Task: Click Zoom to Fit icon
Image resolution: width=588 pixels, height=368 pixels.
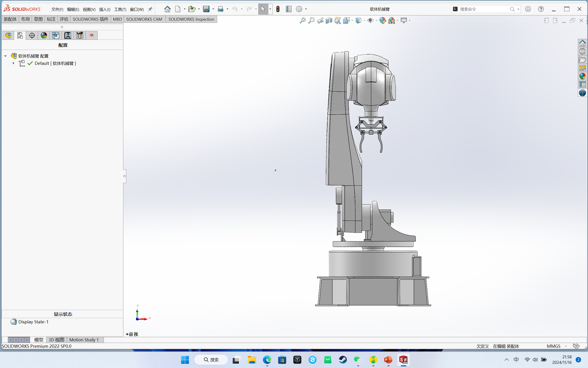Action: coord(302,20)
